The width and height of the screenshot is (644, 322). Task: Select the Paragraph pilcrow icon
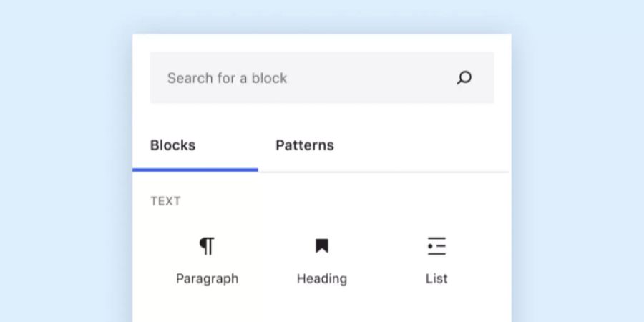pyautogui.click(x=207, y=246)
